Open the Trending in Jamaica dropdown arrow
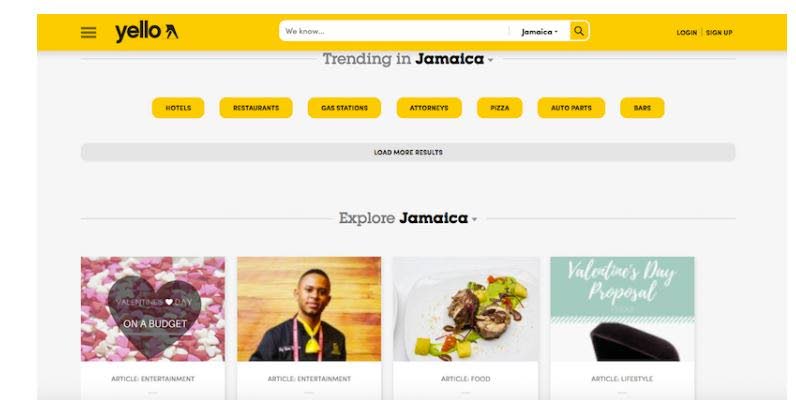This screenshot has height=400, width=796. coord(490,60)
